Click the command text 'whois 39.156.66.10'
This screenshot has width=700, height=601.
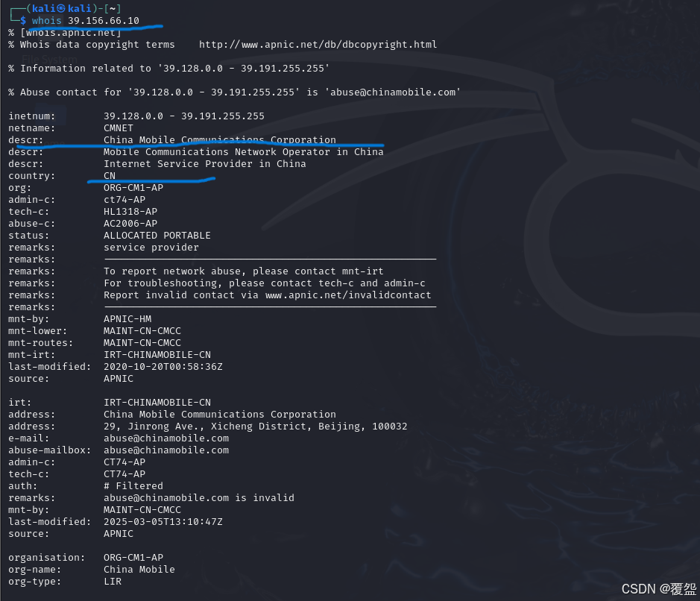(x=85, y=21)
